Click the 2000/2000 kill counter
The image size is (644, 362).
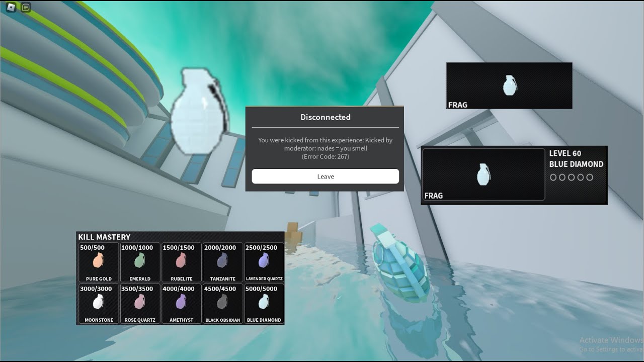[220, 247]
